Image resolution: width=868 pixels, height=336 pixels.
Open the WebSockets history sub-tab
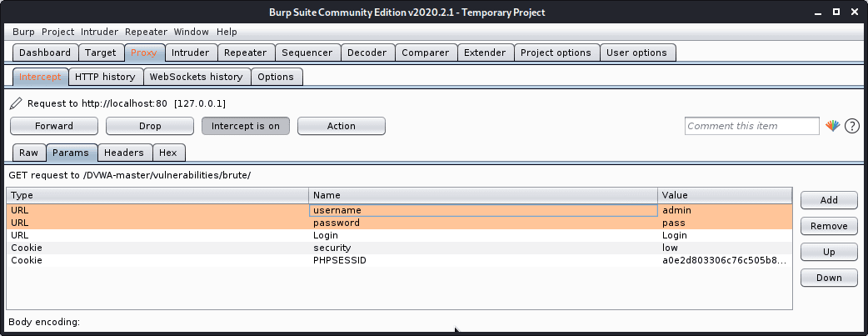pyautogui.click(x=196, y=77)
